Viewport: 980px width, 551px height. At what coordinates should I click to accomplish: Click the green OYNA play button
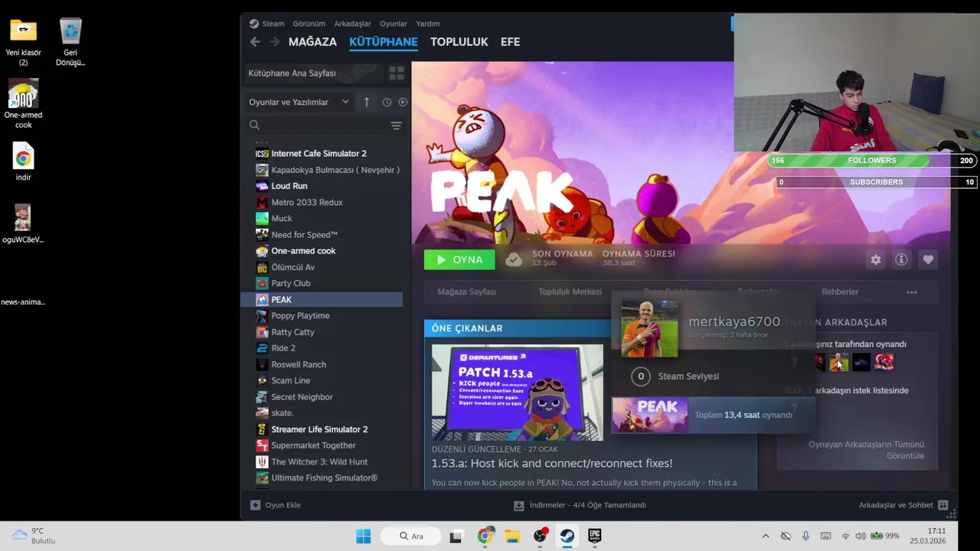click(x=459, y=260)
